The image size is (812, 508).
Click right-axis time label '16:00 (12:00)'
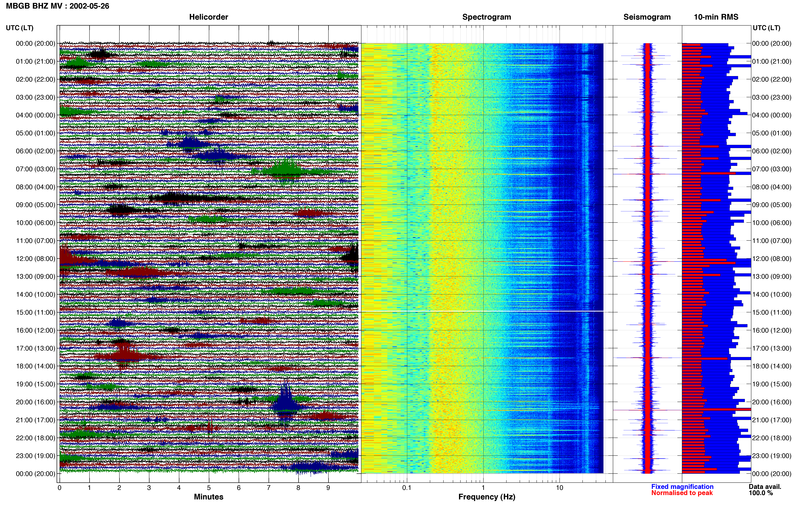click(x=772, y=330)
